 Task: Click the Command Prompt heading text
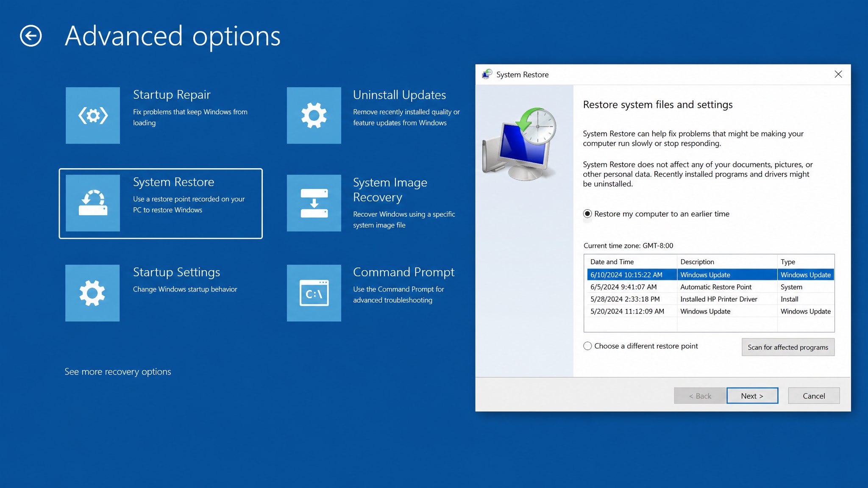403,272
